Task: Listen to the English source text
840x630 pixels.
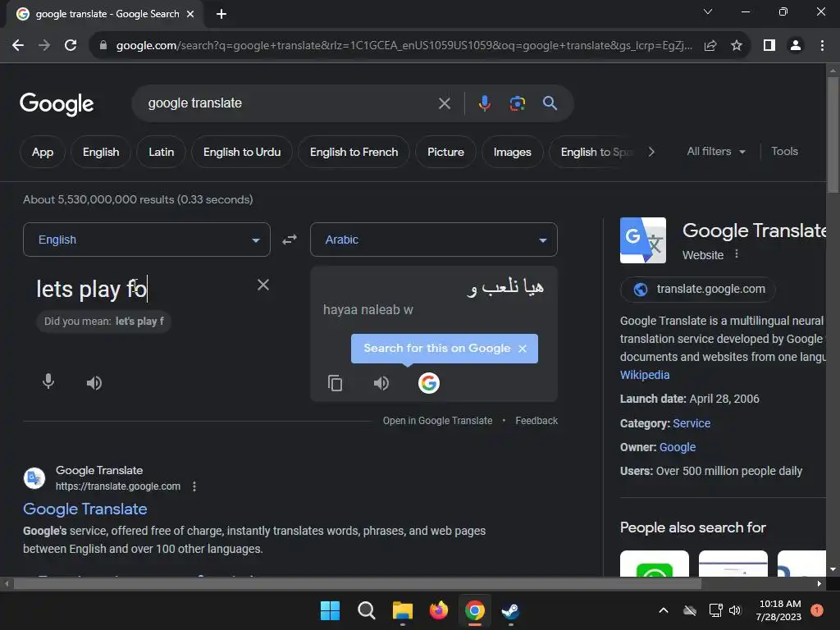Action: [x=94, y=382]
